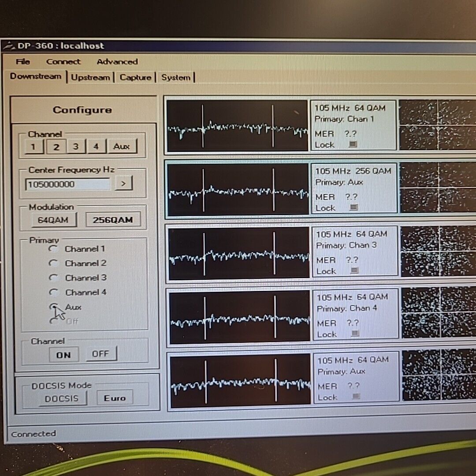The width and height of the screenshot is (476, 476).
Task: Choose Euro DOCSIS mode button
Action: (x=115, y=398)
